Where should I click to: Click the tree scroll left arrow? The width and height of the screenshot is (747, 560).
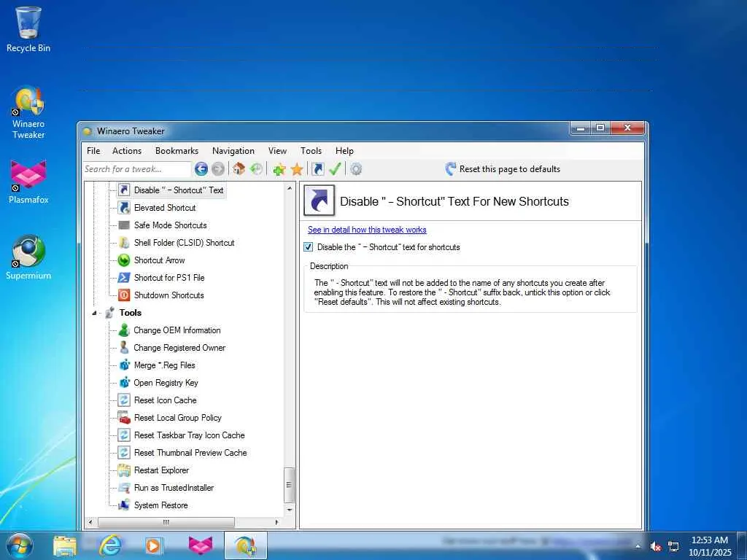click(x=90, y=522)
